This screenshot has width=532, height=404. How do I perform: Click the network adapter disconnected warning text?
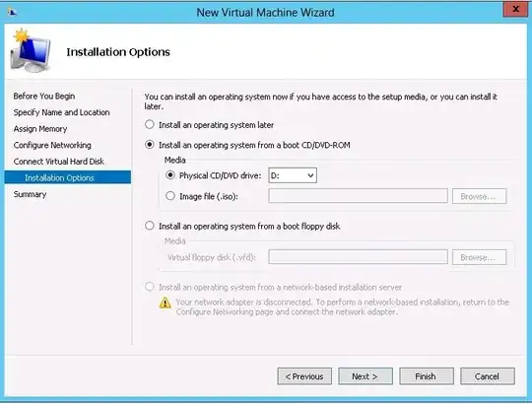point(342,307)
